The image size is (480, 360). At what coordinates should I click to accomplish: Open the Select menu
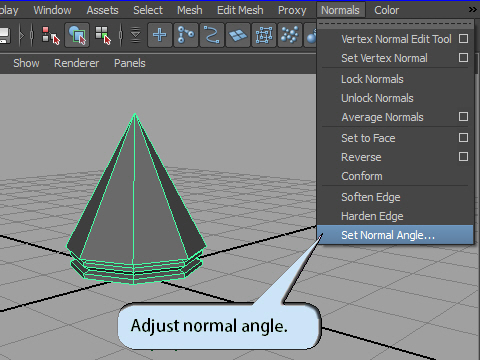point(148,10)
